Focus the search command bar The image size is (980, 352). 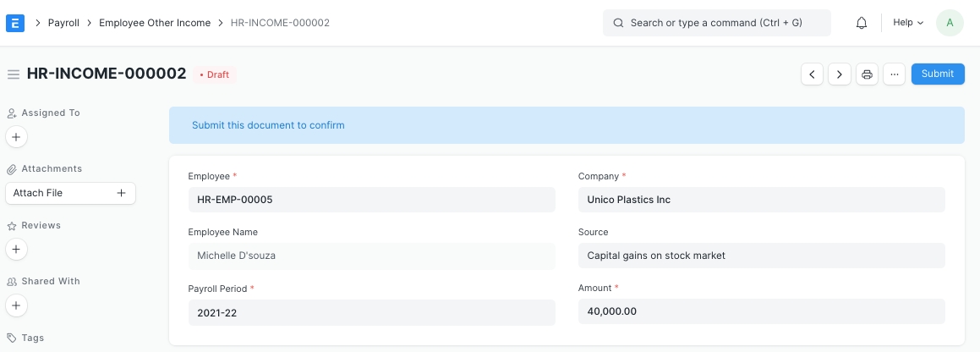click(716, 23)
